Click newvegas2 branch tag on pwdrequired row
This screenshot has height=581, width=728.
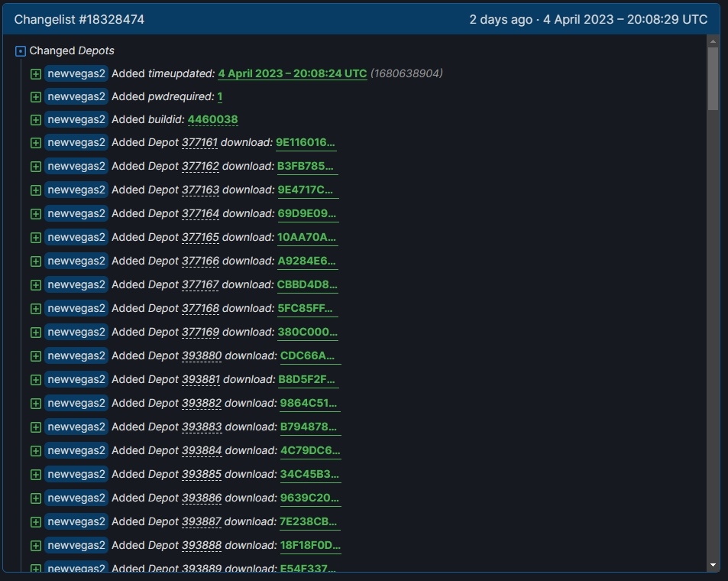click(76, 97)
